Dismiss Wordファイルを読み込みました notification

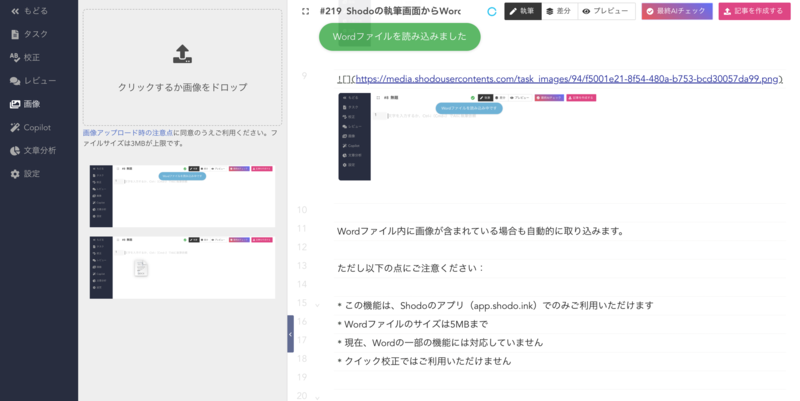click(x=399, y=37)
